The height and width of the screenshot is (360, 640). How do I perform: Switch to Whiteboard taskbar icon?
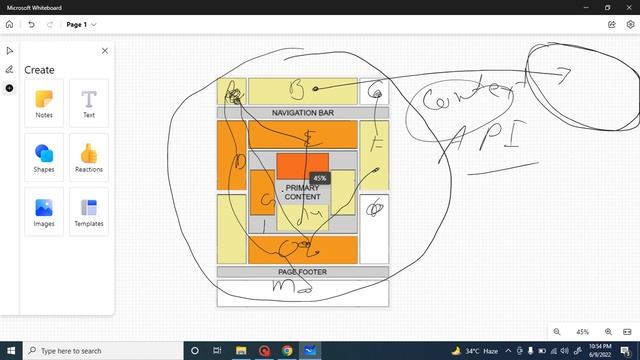click(x=310, y=351)
